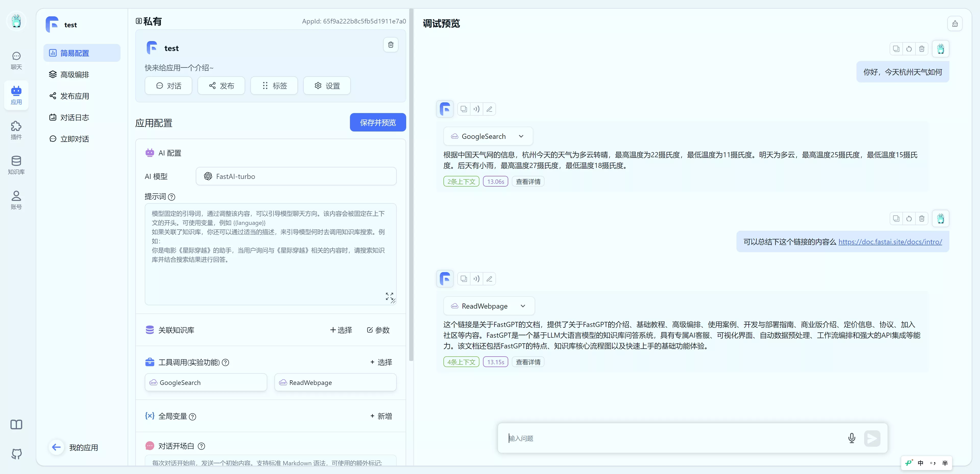Copy the Hangzhou weather question message
Image resolution: width=980 pixels, height=474 pixels.
(x=896, y=49)
